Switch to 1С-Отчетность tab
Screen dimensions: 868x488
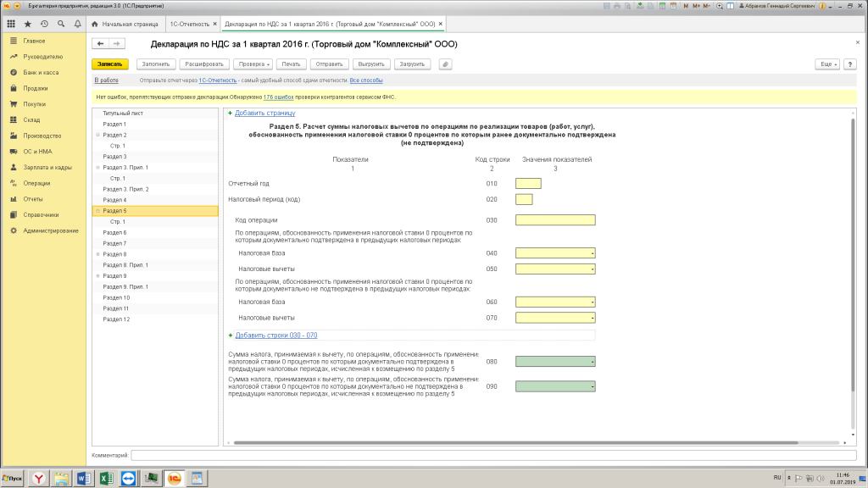pos(189,24)
